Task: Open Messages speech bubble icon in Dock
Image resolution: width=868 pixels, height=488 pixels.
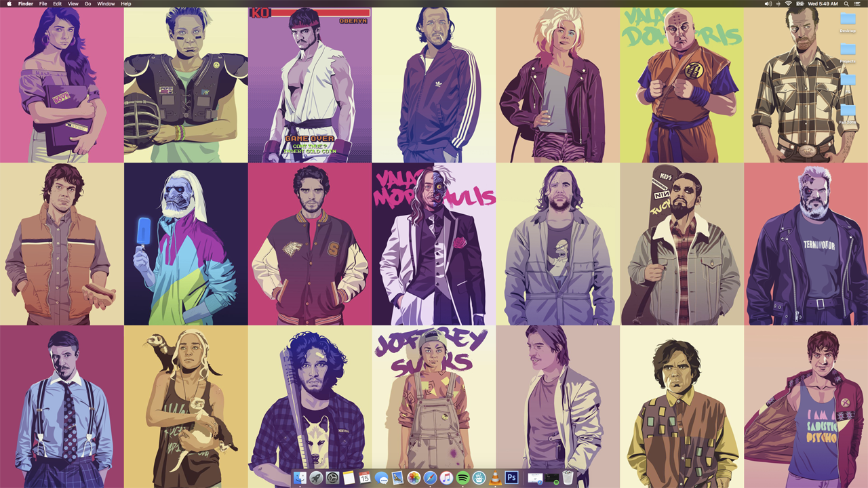Action: pyautogui.click(x=381, y=478)
